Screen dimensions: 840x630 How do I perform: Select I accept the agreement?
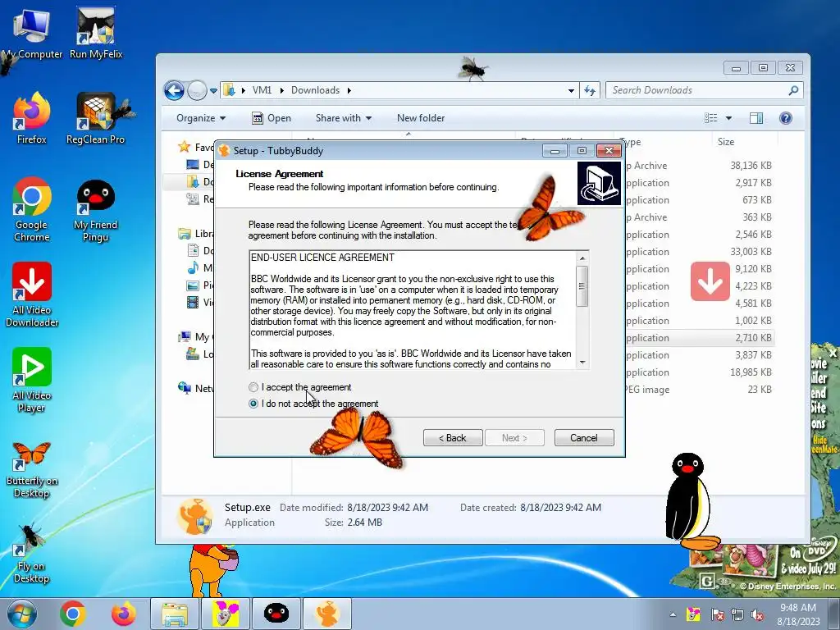299,387
